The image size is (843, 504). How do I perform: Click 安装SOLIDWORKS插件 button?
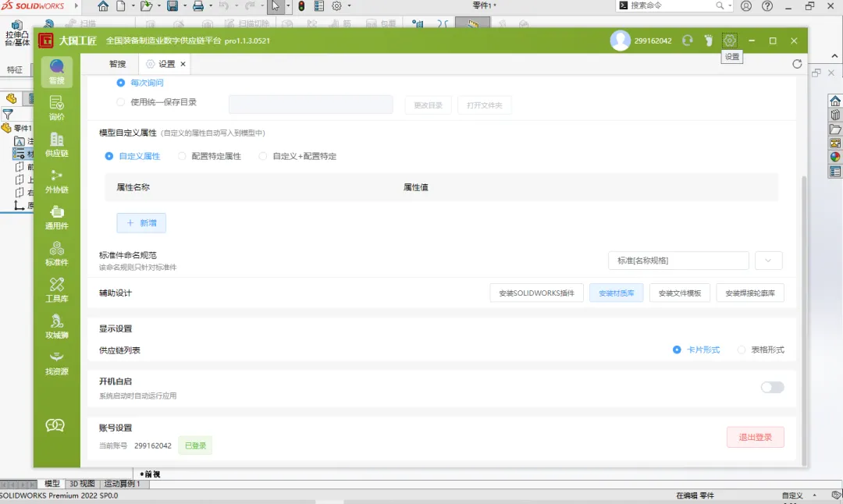[x=536, y=293]
